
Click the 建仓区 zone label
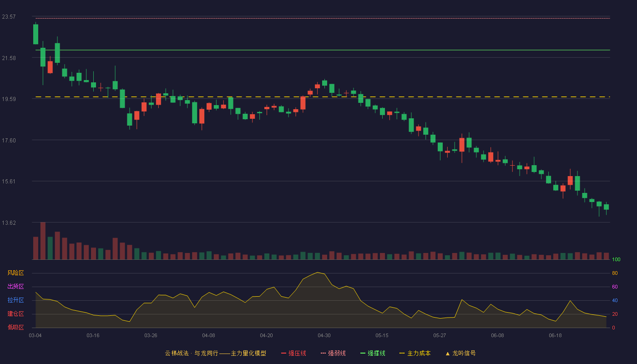point(15,314)
